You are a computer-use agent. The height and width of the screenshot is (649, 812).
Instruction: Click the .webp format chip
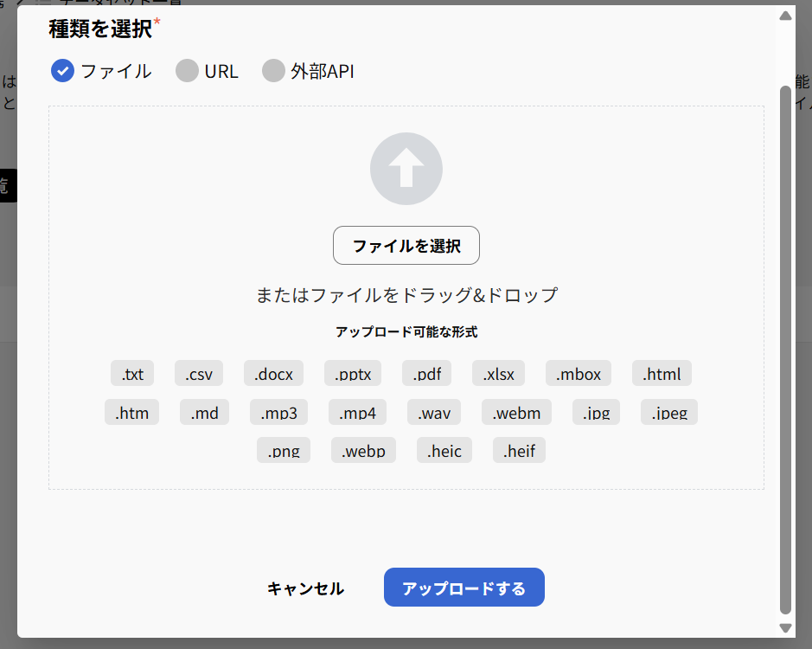(363, 450)
